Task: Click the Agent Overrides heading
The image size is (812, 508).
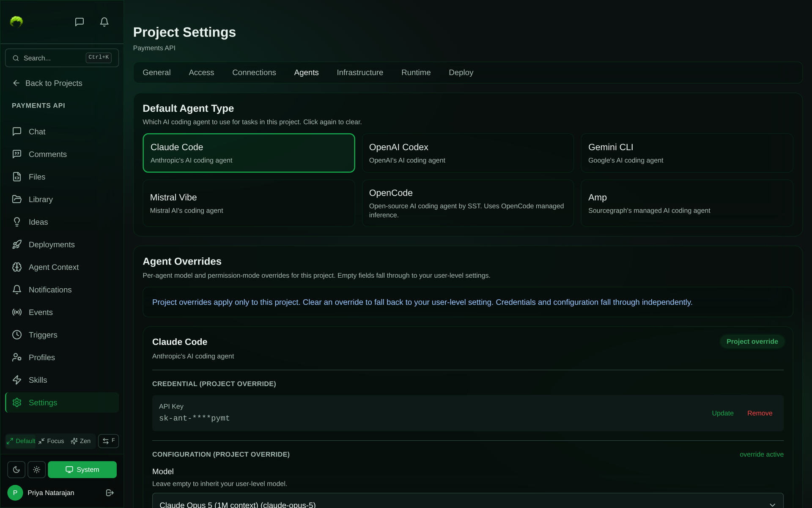Action: [x=182, y=262]
